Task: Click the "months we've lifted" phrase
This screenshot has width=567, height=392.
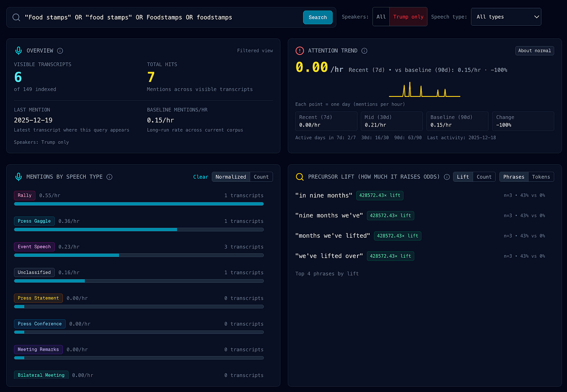Action: point(333,236)
